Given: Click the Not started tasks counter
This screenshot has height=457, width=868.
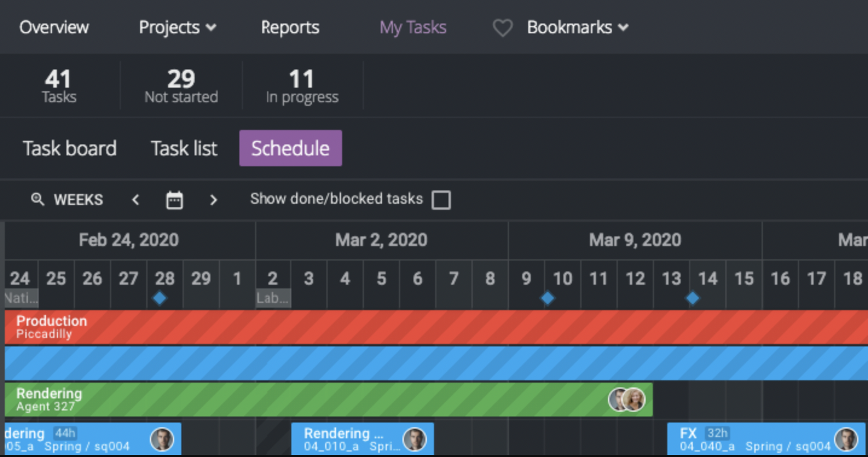Looking at the screenshot, I should point(181,86).
